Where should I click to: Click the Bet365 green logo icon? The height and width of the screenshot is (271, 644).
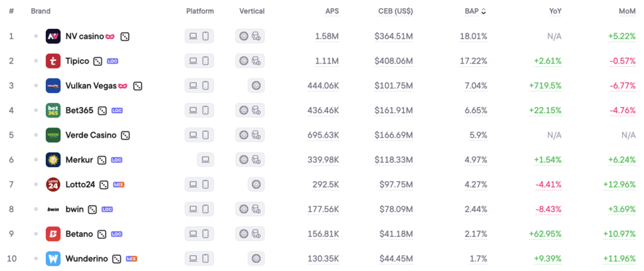pos(53,111)
